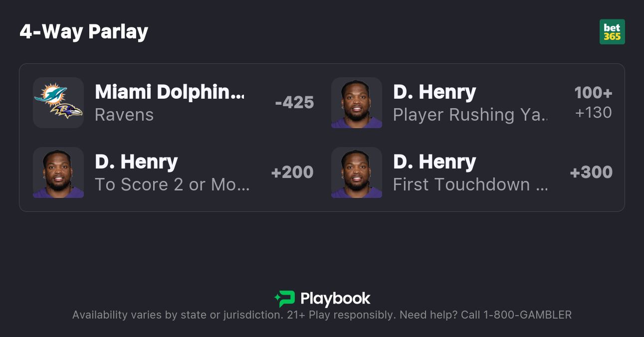Image resolution: width=644 pixels, height=337 pixels.
Task: Open the truncated Miami Dolphins matchup title
Action: [170, 92]
